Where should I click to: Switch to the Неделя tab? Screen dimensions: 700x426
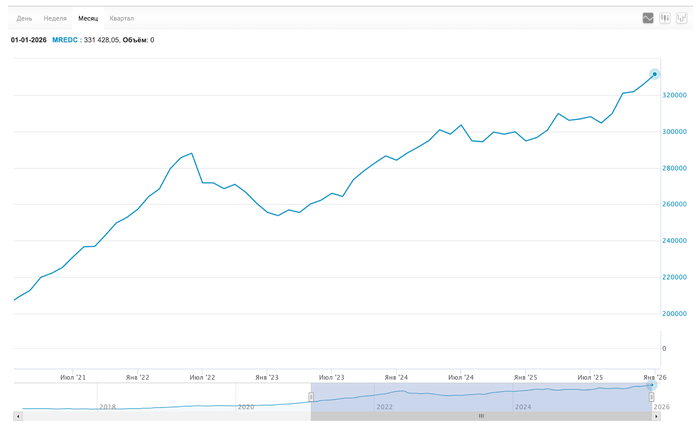tap(55, 18)
